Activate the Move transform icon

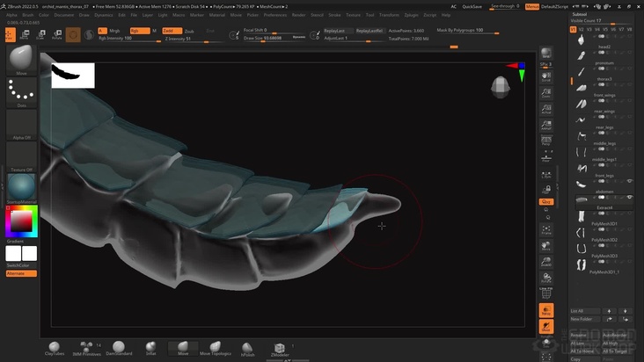(x=25, y=35)
